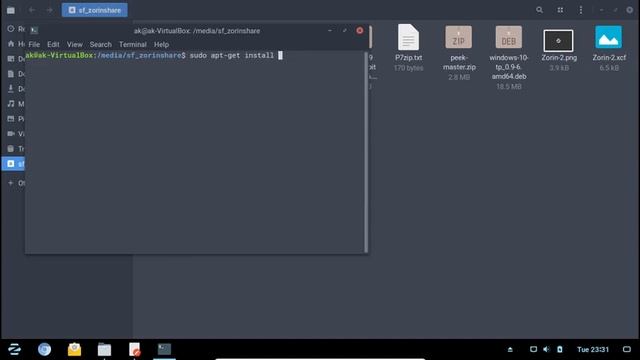The image size is (640, 360).
Task: Minimize the terminal window
Action: click(x=330, y=31)
